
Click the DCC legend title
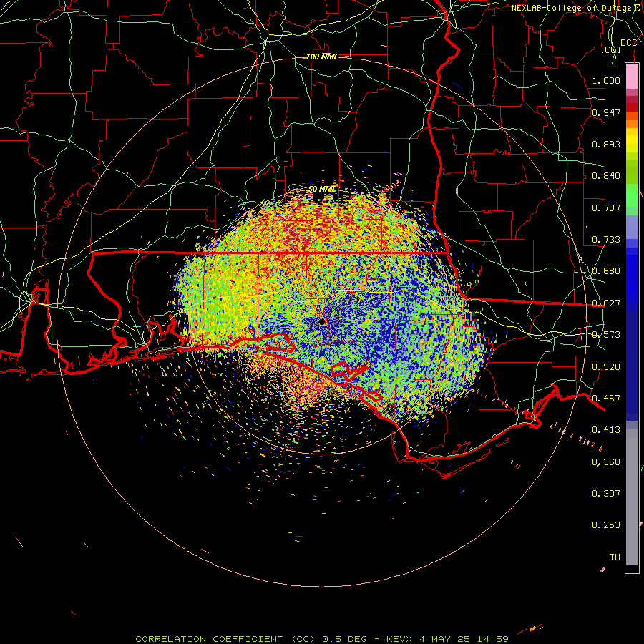[628, 43]
